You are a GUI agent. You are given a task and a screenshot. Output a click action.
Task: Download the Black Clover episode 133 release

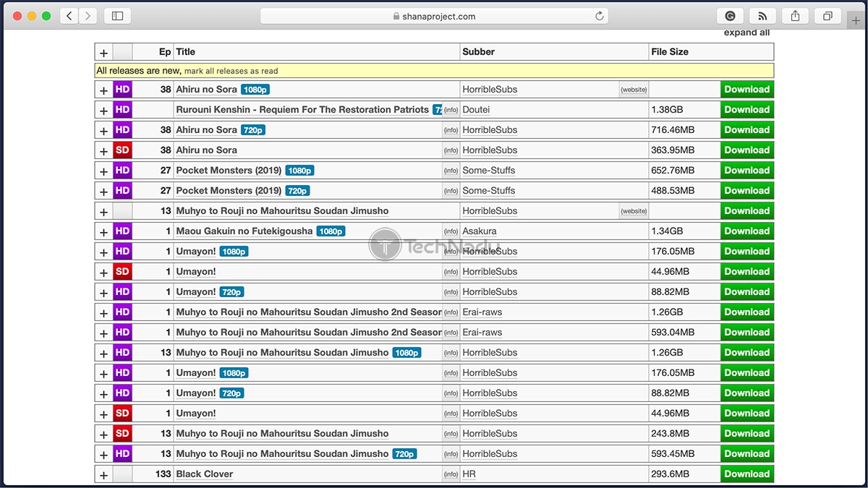coord(747,474)
